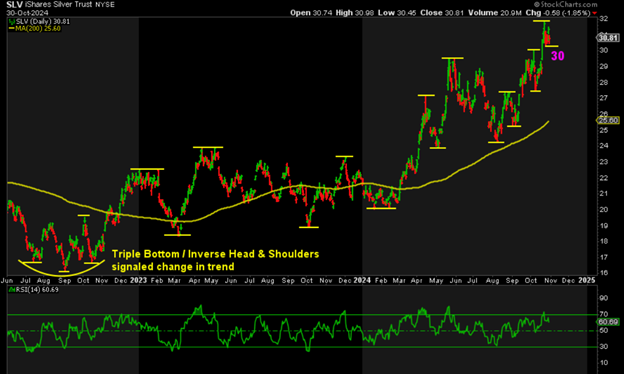Click the red down arrow beside Chg

(595, 13)
